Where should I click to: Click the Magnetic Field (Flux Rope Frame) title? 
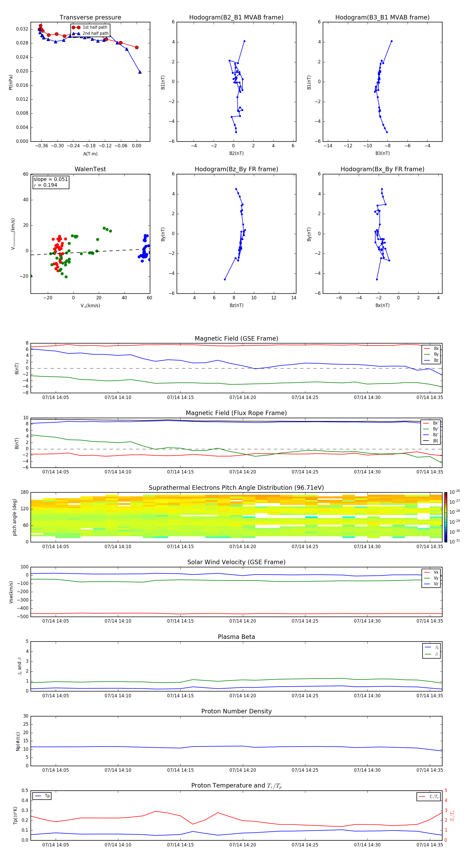[x=236, y=413]
